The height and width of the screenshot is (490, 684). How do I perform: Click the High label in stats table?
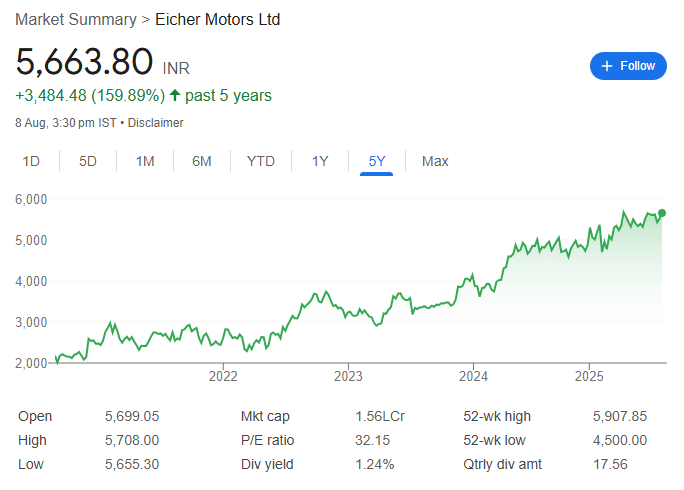coord(32,440)
